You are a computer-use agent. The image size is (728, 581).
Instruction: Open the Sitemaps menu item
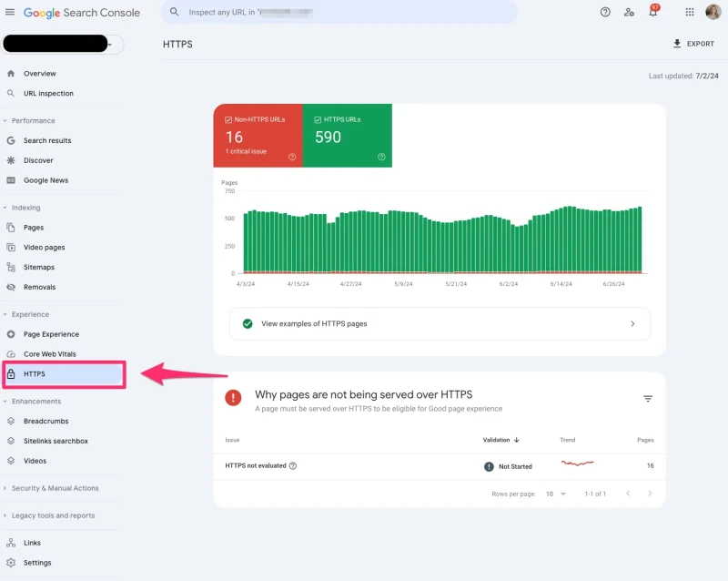click(x=39, y=267)
